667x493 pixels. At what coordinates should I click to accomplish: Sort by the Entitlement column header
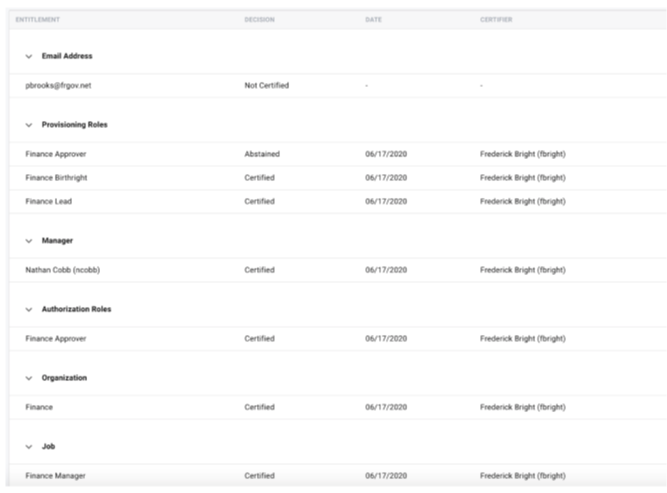(x=36, y=19)
